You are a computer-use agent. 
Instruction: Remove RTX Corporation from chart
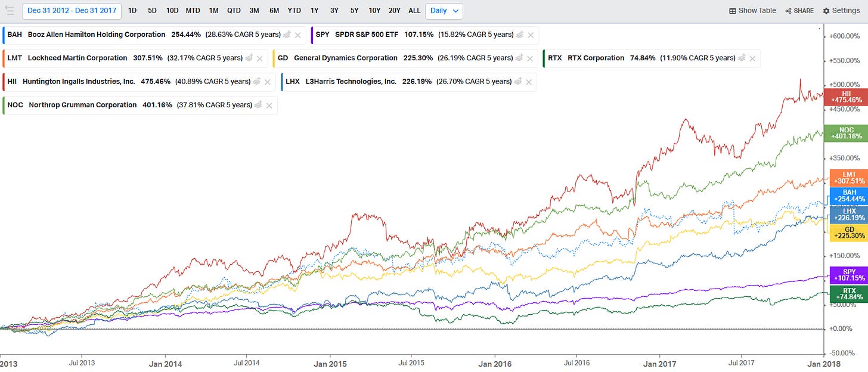click(x=752, y=58)
